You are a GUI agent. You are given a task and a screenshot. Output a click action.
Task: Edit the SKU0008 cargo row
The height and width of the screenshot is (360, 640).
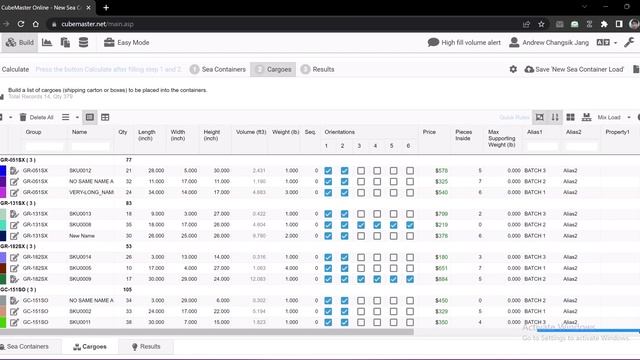14,225
